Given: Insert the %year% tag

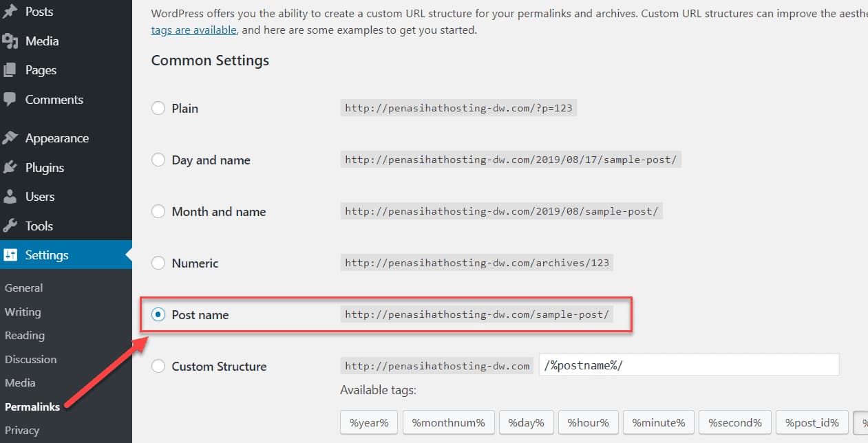Looking at the screenshot, I should (368, 422).
